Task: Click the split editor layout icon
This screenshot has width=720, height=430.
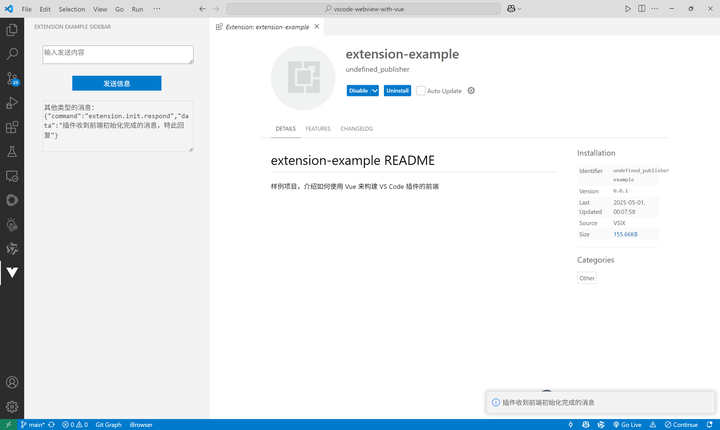Action: coord(641,9)
